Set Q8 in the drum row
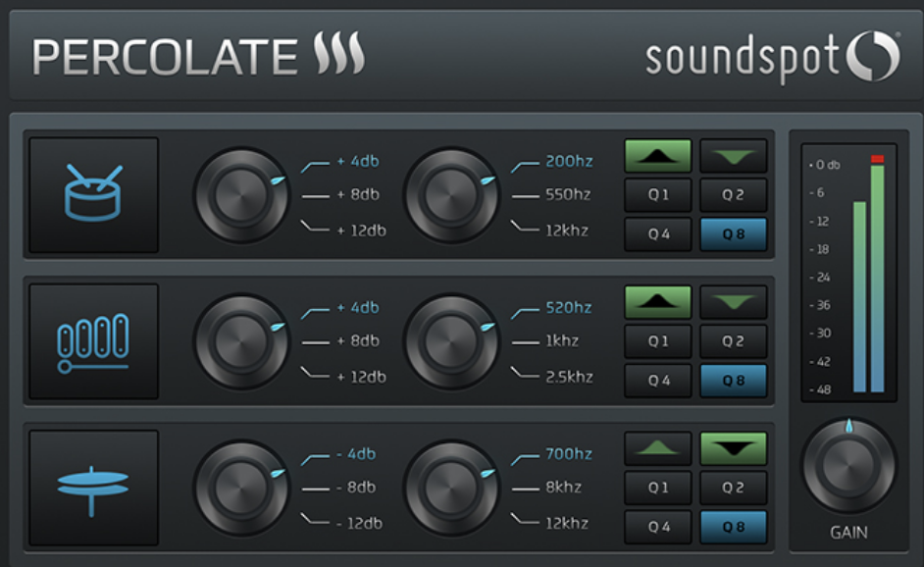 (733, 234)
